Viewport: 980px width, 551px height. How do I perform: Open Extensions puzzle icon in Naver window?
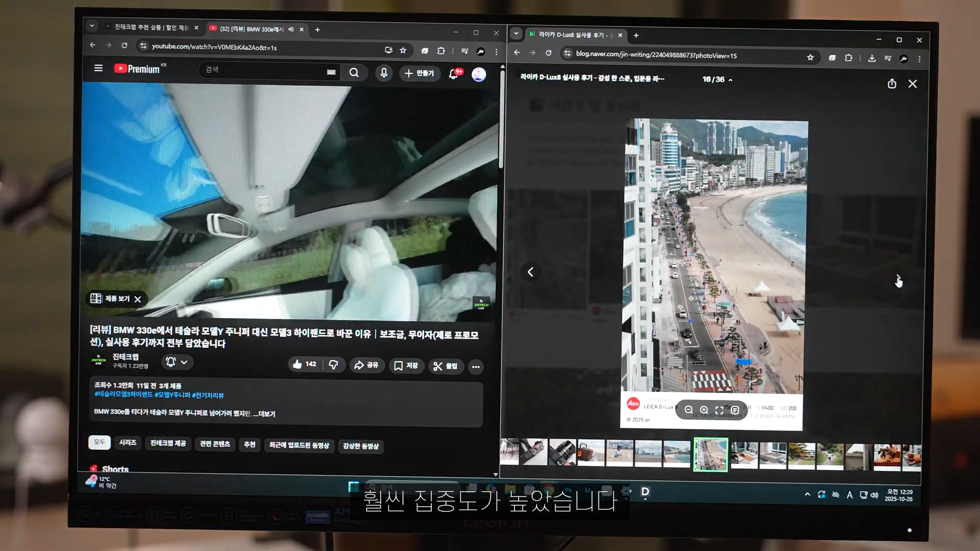pos(848,58)
